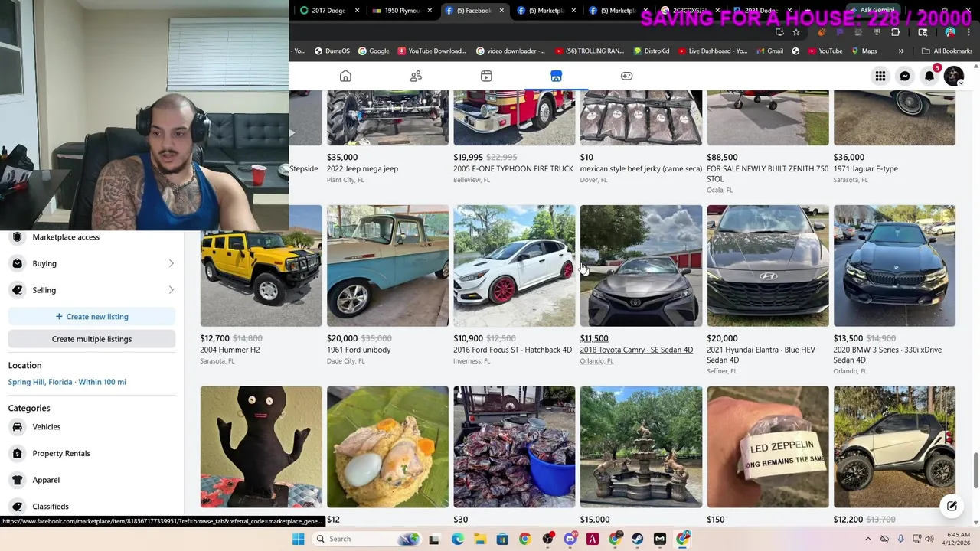The width and height of the screenshot is (980, 551).
Task: Open Maps bookmark
Action: coord(863,51)
